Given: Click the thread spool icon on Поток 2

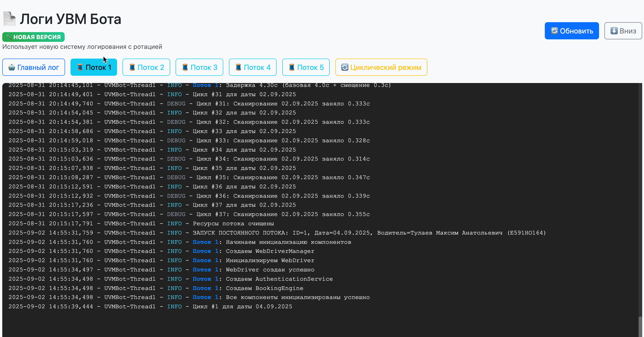Looking at the screenshot, I should pyautogui.click(x=132, y=67).
